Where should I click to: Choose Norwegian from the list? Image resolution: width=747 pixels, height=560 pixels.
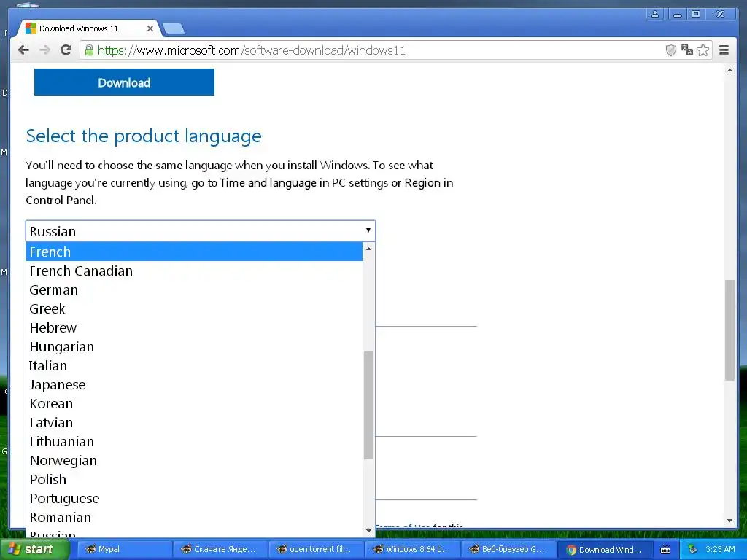[194, 461]
